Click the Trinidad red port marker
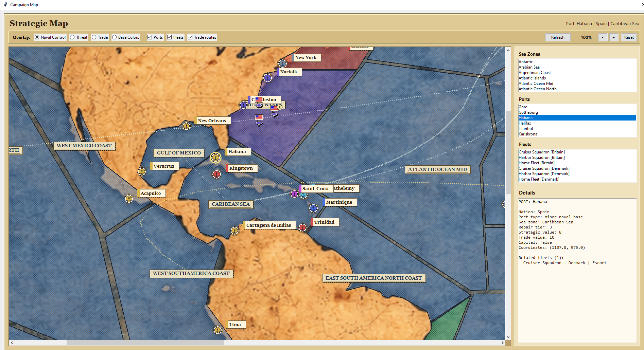 pyautogui.click(x=302, y=227)
